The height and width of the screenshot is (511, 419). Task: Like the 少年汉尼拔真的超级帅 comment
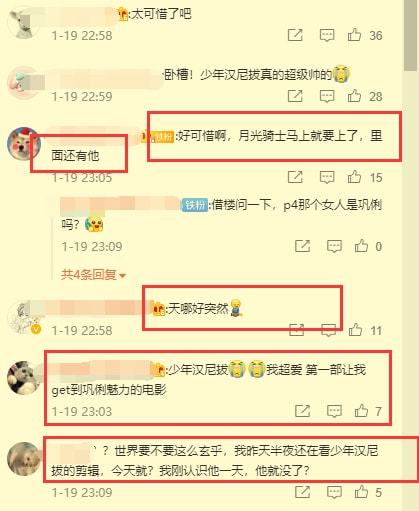click(x=354, y=96)
